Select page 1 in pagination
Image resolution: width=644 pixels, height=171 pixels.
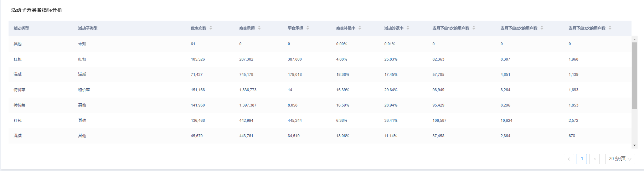582,159
